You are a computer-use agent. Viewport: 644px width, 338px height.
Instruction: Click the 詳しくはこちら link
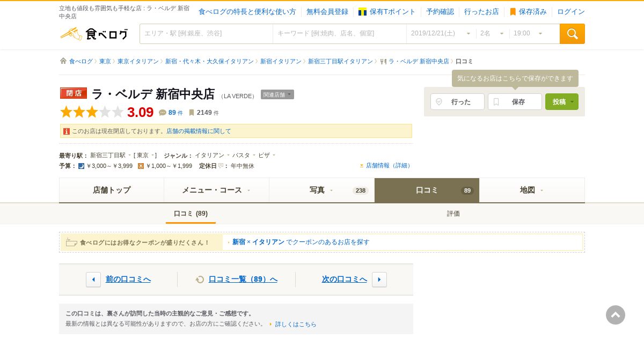click(296, 324)
